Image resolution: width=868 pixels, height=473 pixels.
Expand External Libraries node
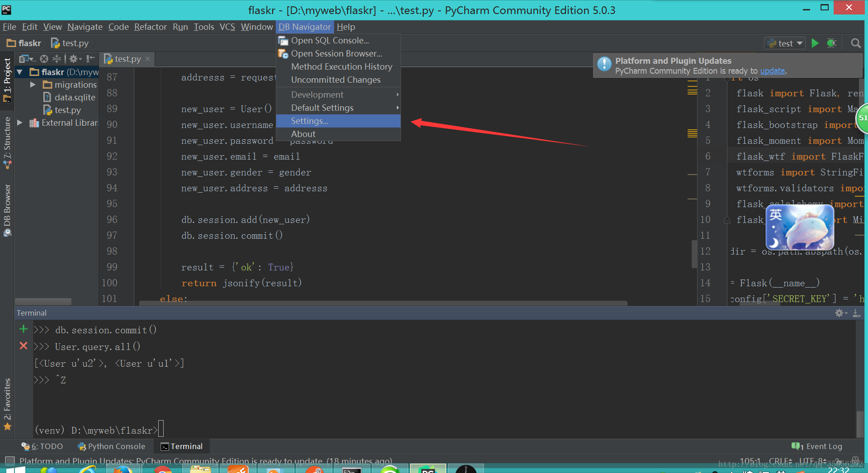point(20,123)
